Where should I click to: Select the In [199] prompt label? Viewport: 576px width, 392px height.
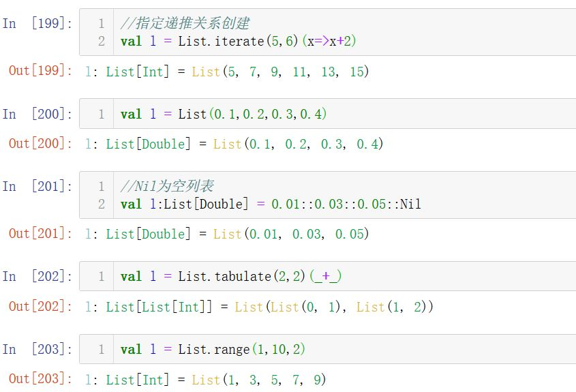pyautogui.click(x=37, y=24)
